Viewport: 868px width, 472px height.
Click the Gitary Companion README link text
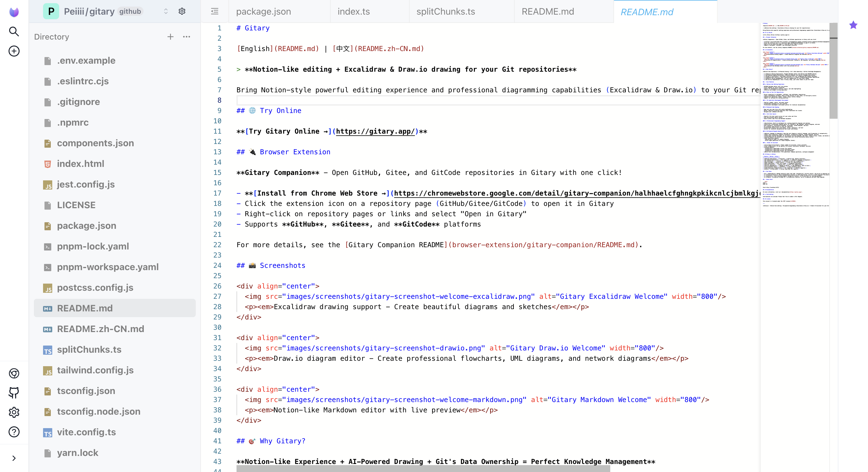[396, 245]
